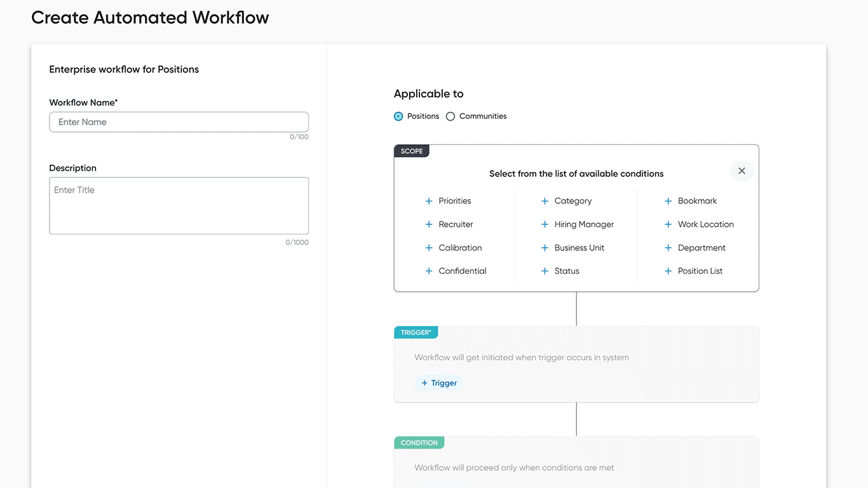This screenshot has height=488, width=868.
Task: Click the plus icon next to Work Location
Action: pyautogui.click(x=668, y=224)
